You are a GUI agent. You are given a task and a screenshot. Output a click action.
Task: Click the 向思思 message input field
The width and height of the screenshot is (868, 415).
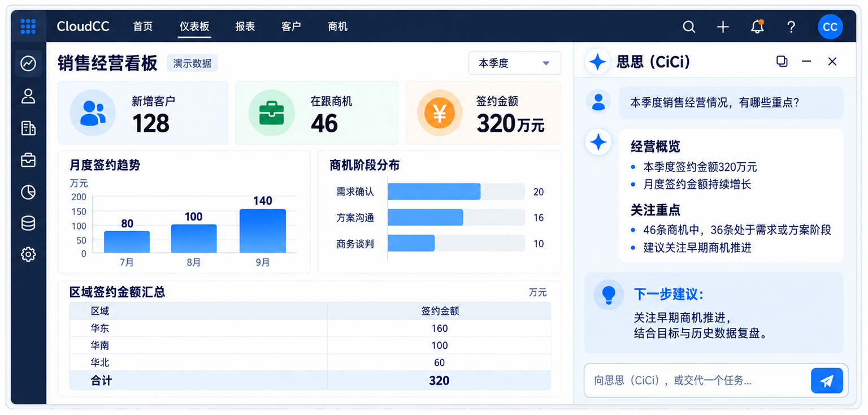click(x=696, y=381)
